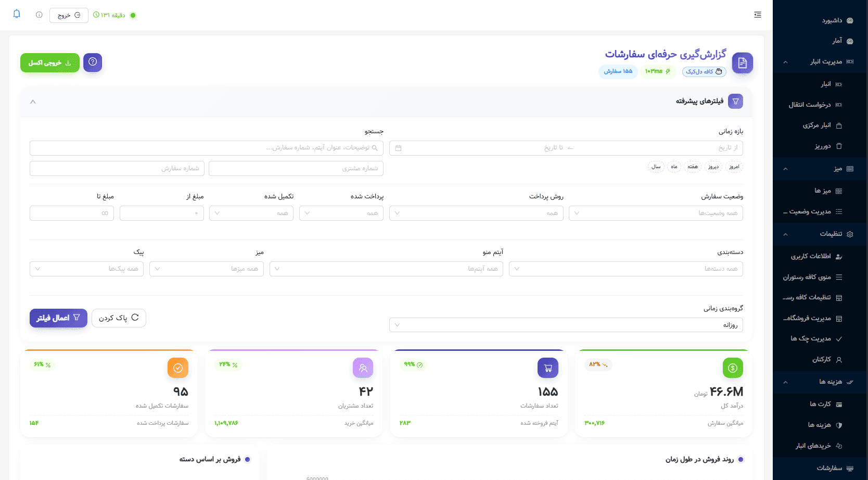Click خروجی اکسل export button
The image size is (868, 480).
click(x=50, y=62)
